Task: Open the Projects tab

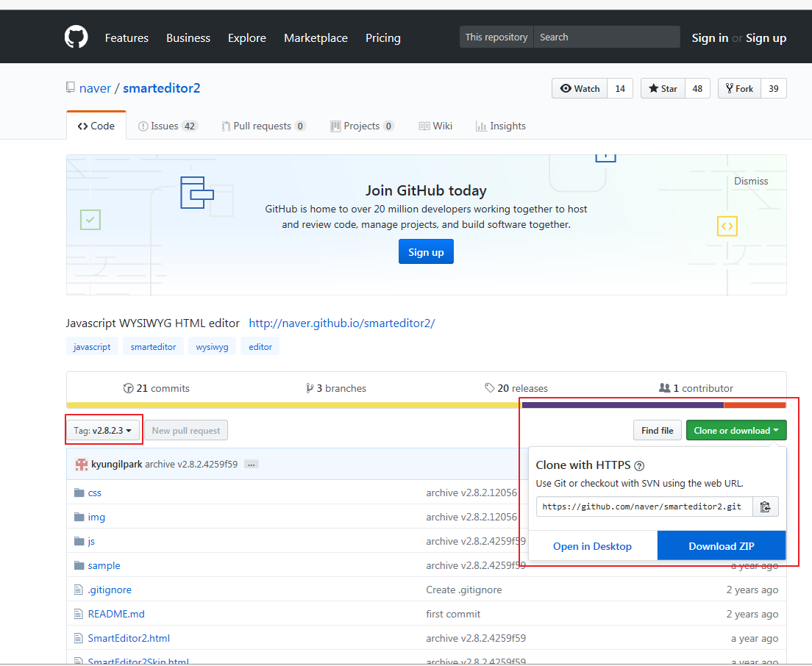Action: (x=362, y=126)
